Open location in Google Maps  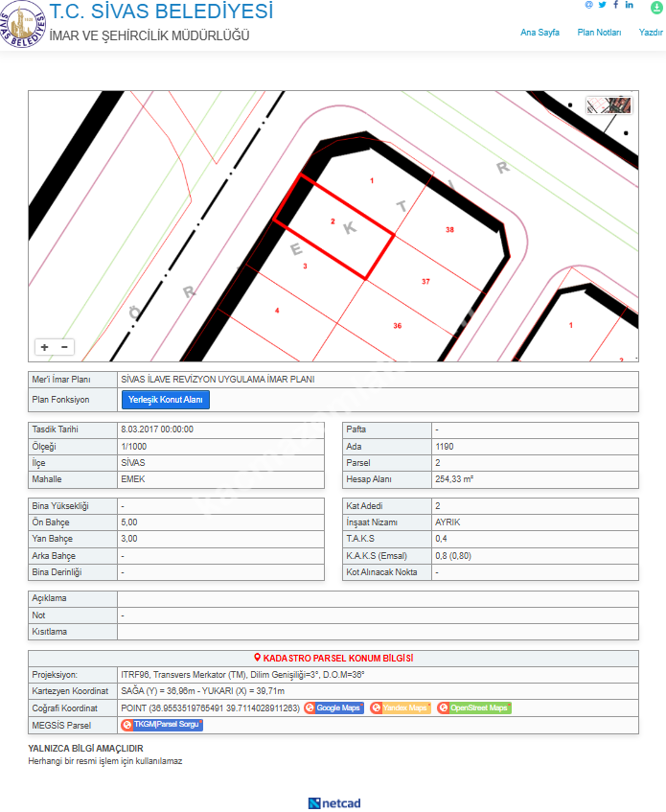pos(334,708)
